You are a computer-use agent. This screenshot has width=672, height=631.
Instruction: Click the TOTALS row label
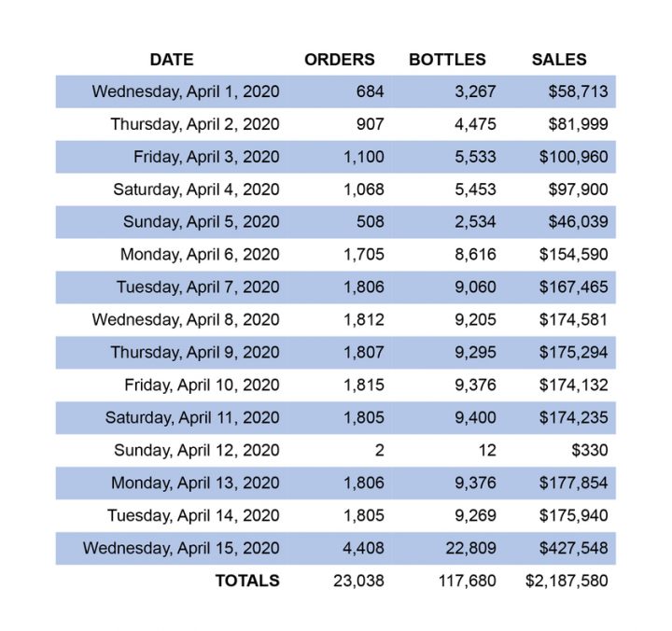click(x=247, y=581)
